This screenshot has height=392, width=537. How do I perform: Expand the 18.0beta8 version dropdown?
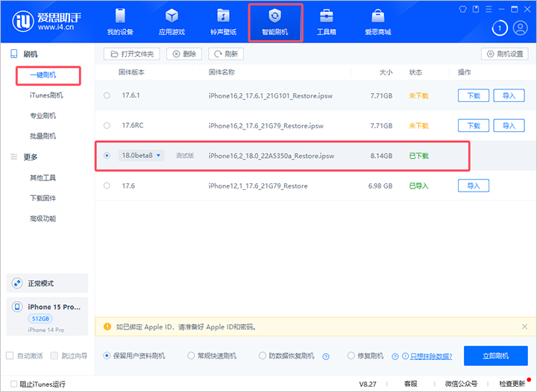pyautogui.click(x=158, y=155)
